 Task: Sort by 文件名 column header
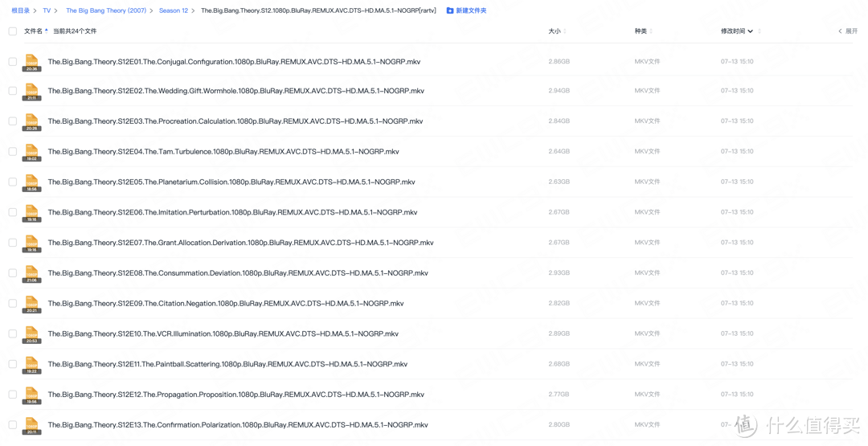[36, 31]
